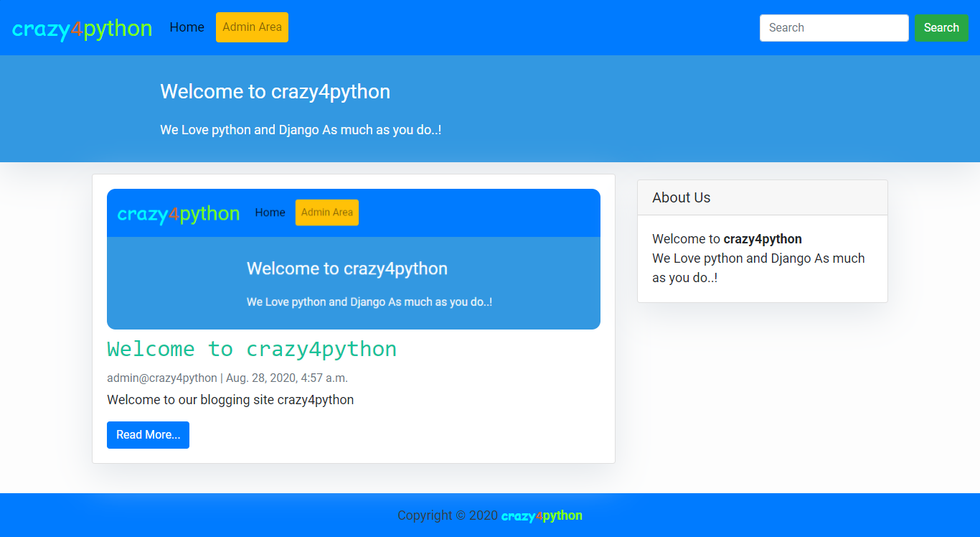
Task: Click Read More... on the post
Action: click(148, 435)
